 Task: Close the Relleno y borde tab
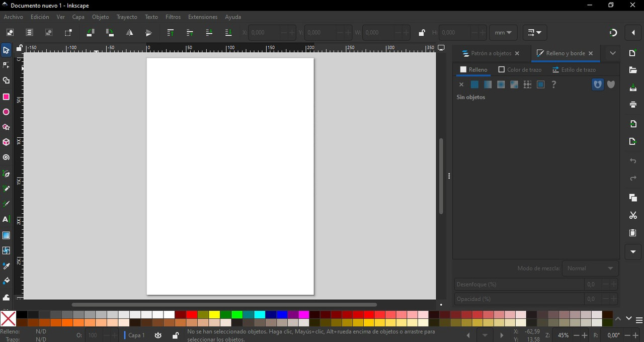591,53
